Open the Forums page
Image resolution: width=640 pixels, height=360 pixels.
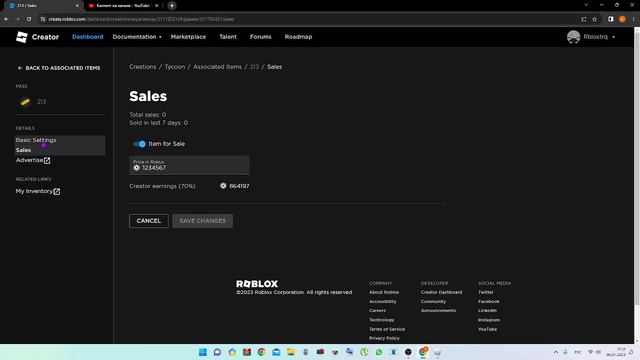[x=260, y=37]
